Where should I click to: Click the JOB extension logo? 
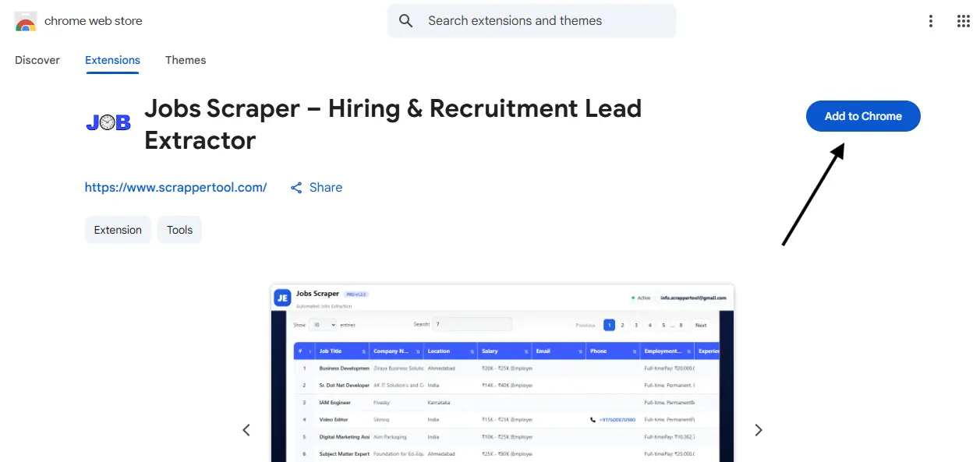click(108, 122)
